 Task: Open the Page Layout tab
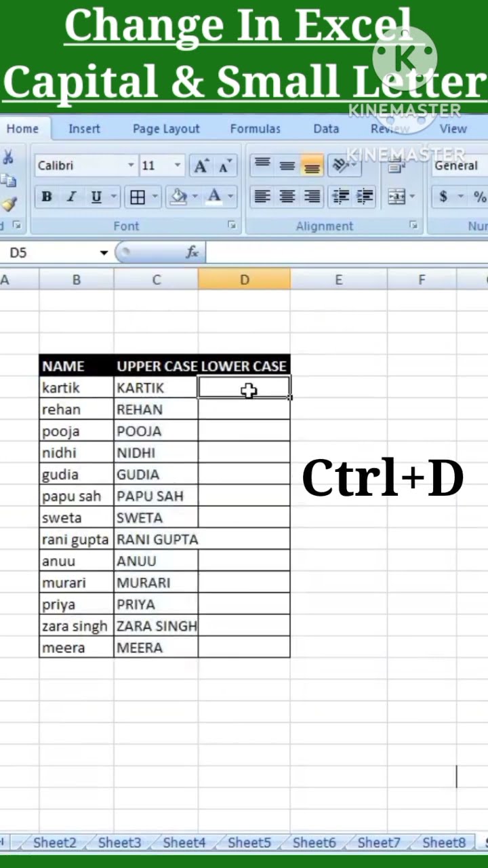coord(166,129)
